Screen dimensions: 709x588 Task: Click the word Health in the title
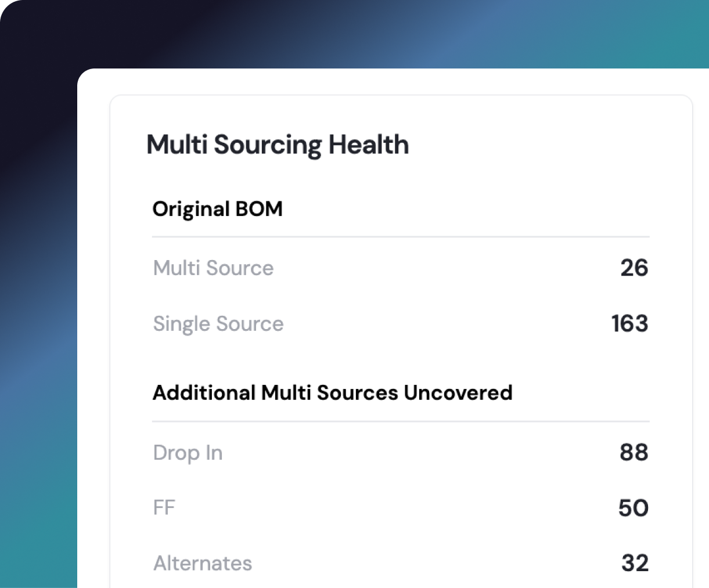369,145
